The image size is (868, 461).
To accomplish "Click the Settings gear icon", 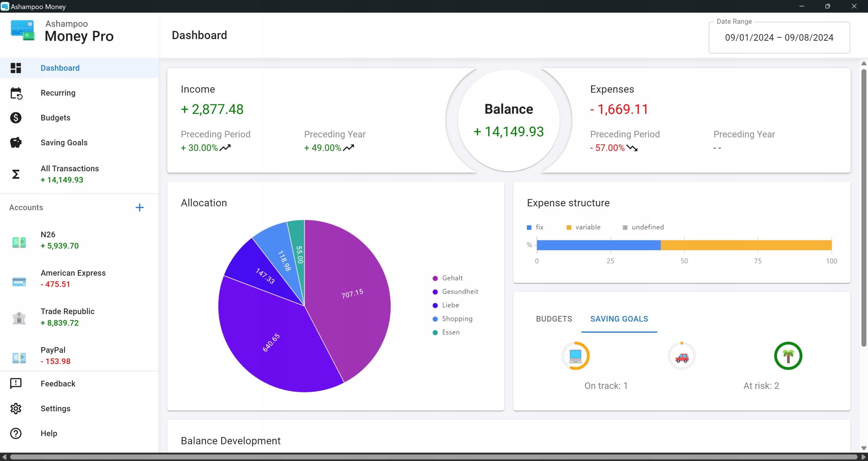I will tap(16, 408).
